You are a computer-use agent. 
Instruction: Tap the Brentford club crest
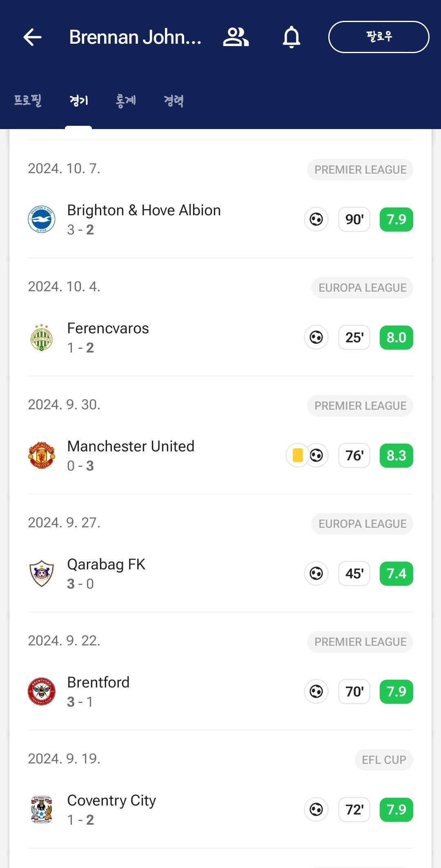41,692
